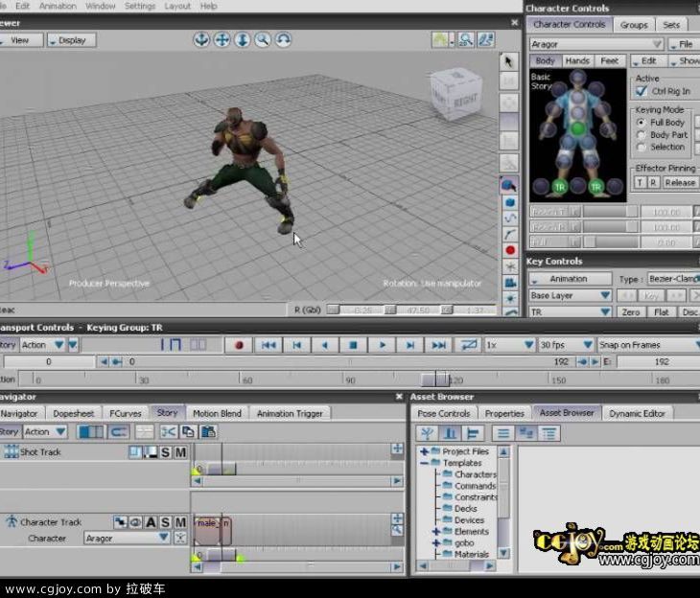The image size is (700, 598).
Task: Click the razor scissors tool in Story
Action: pyautogui.click(x=169, y=431)
